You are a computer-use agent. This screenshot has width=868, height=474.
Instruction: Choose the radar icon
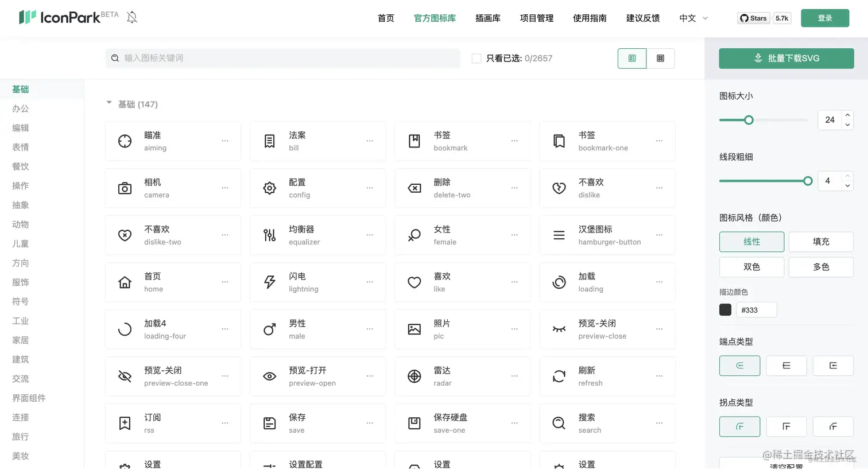tap(414, 376)
